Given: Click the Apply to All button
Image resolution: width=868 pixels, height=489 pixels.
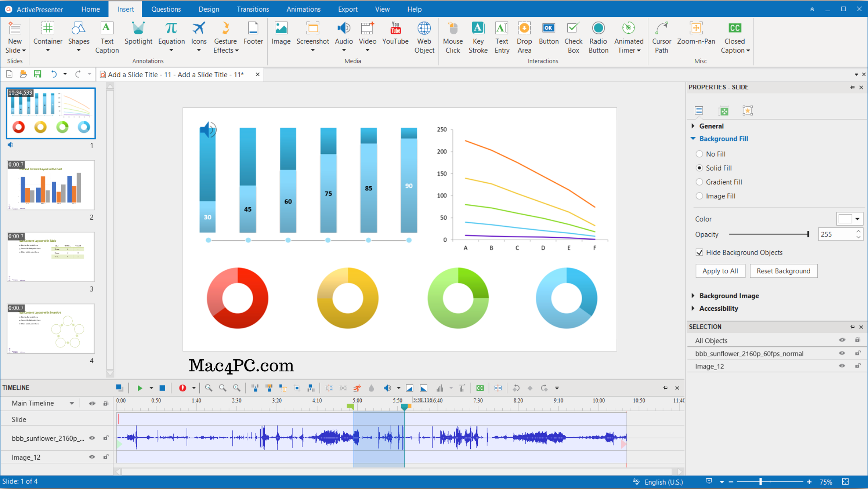Looking at the screenshot, I should tap(720, 271).
